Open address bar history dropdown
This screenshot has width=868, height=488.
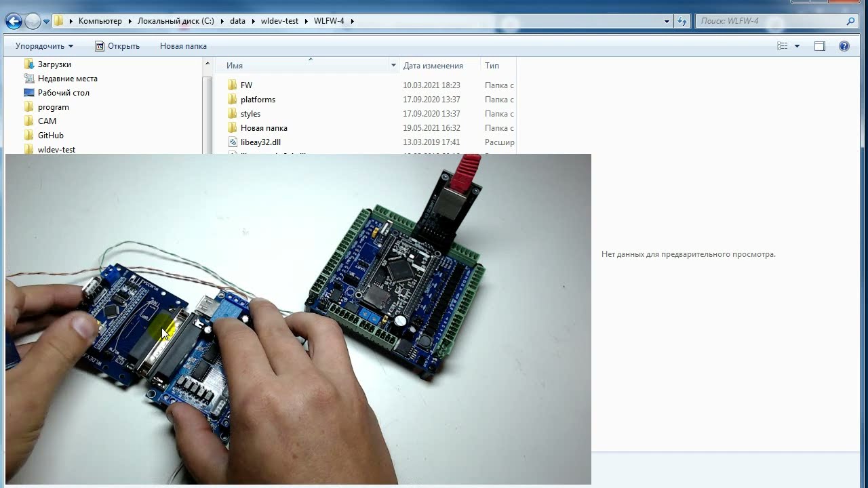(667, 21)
